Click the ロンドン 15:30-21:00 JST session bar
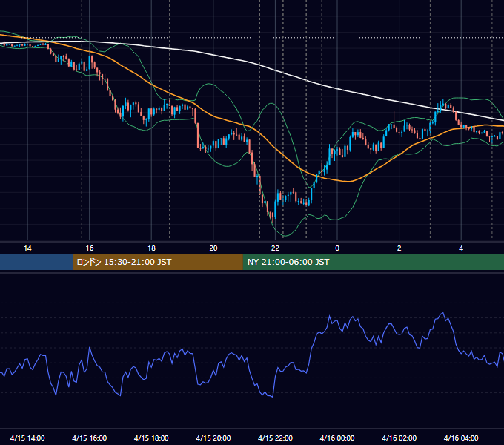Image resolution: width=504 pixels, height=445 pixels. (x=157, y=262)
